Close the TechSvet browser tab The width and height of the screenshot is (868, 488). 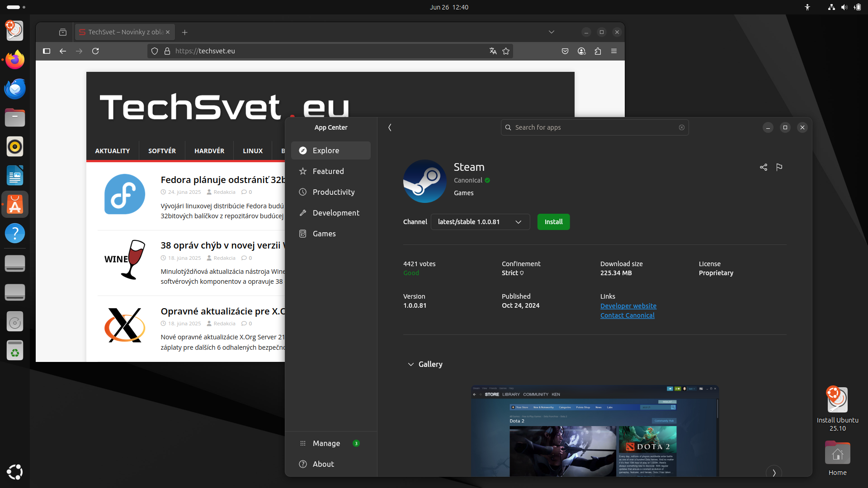(168, 32)
